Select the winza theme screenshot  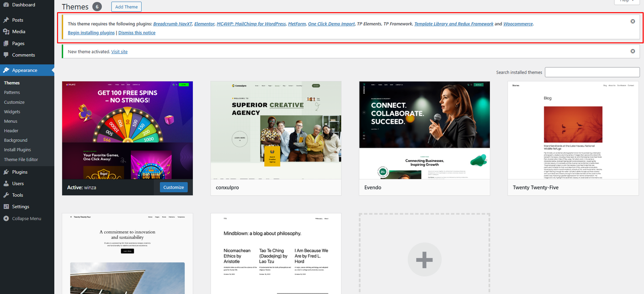127,130
